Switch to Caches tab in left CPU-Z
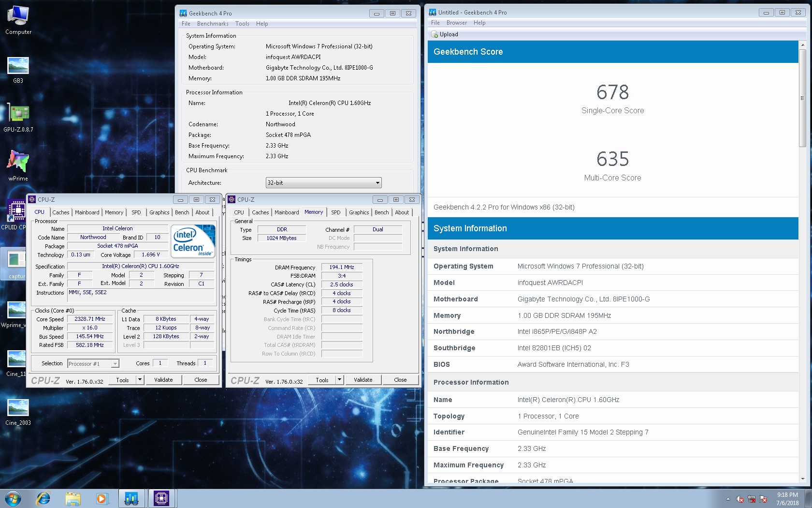 tap(61, 212)
